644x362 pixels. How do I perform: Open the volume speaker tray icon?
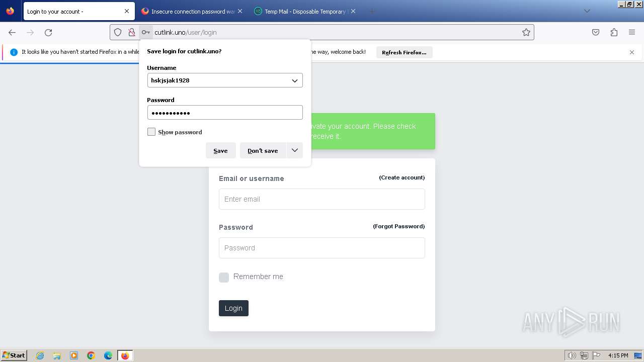[x=572, y=355]
